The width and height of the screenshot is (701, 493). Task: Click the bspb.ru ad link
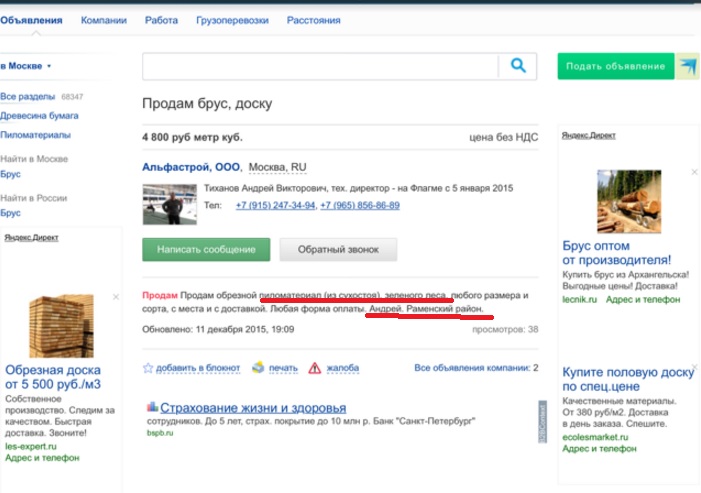[160, 433]
